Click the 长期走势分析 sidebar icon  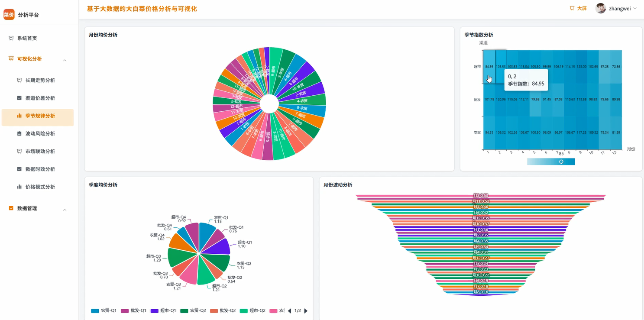pyautogui.click(x=19, y=80)
